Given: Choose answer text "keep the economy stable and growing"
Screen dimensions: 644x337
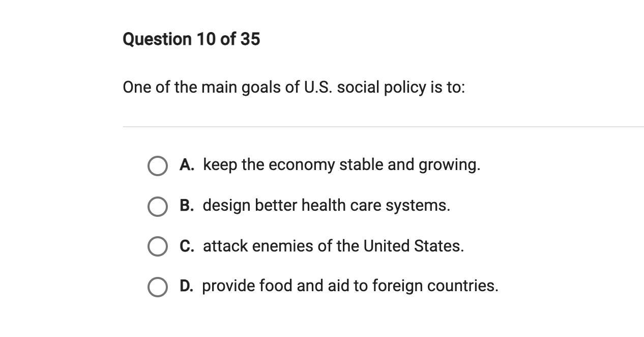Looking at the screenshot, I should (341, 165).
